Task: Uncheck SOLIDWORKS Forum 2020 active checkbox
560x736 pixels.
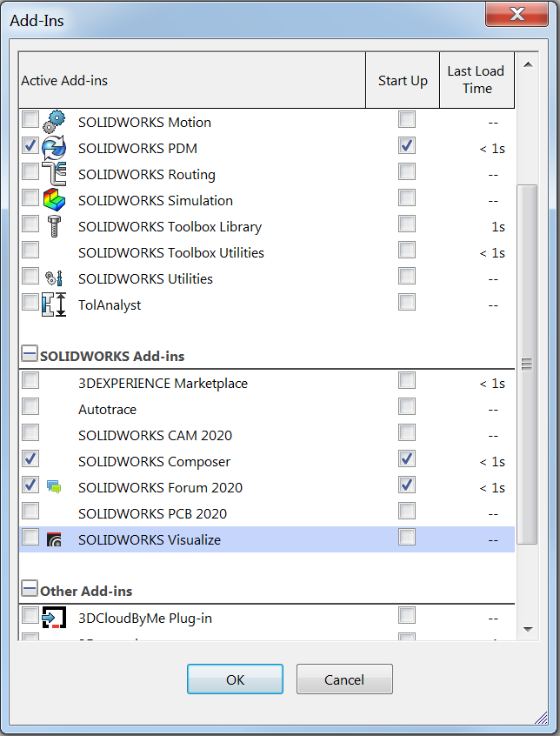Action: click(30, 485)
